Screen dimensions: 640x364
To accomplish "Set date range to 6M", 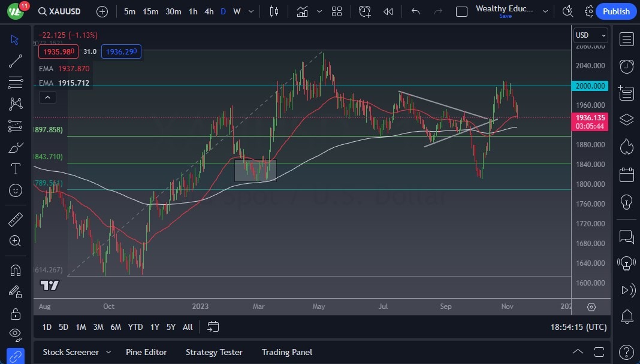I will (116, 327).
